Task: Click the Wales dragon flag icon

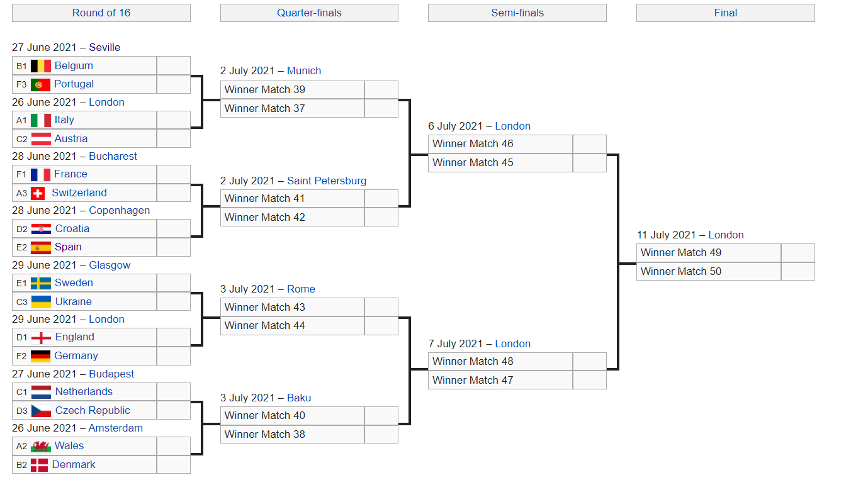Action: coord(41,446)
